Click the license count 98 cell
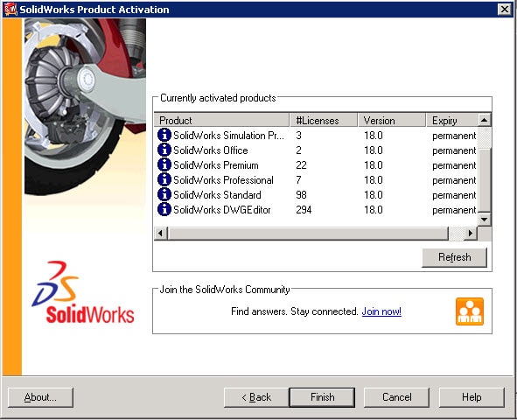 [x=301, y=195]
